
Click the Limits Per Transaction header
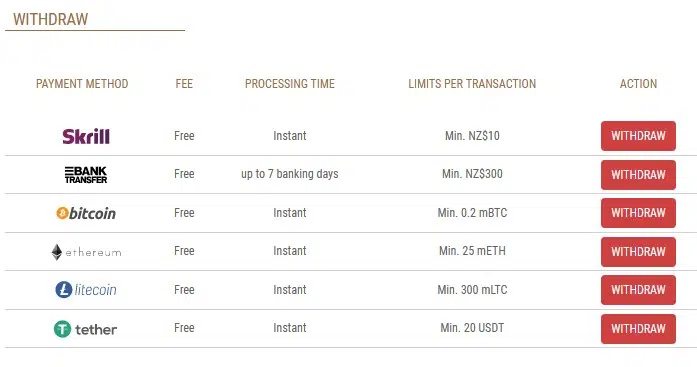pyautogui.click(x=472, y=84)
